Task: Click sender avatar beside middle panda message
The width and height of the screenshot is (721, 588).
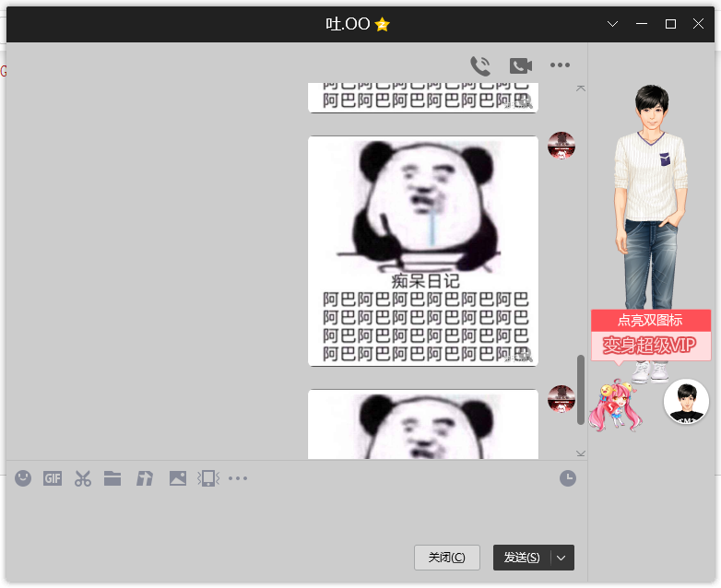Action: (561, 146)
